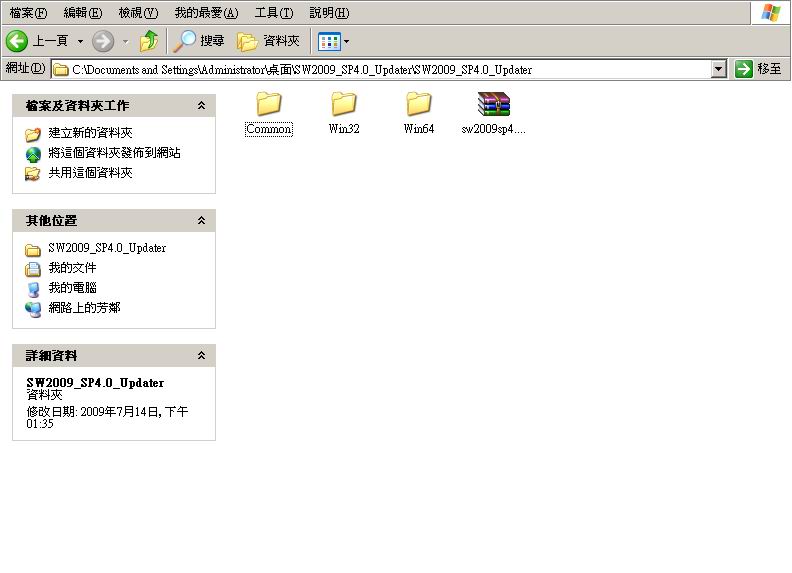This screenshot has height=573, width=792.
Task: Toggle the 資料夾 folders pane
Action: point(268,41)
